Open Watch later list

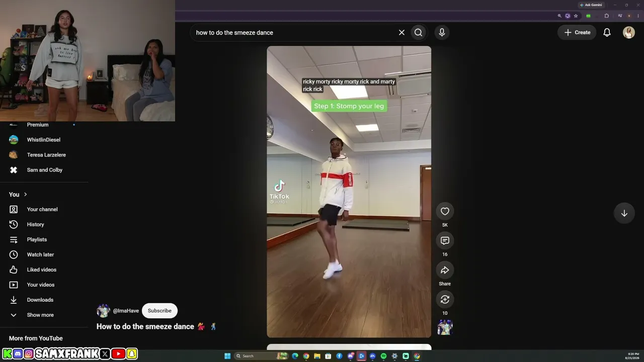coord(40,255)
